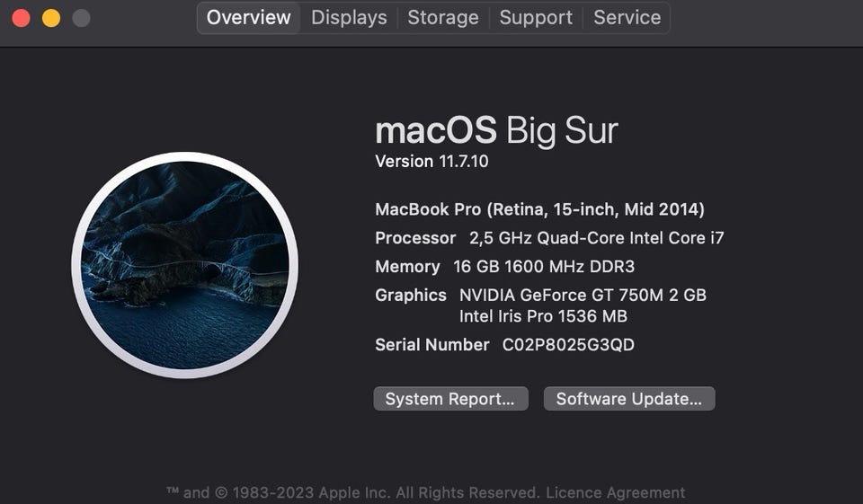
Task: Click the MacBook Pro model name line
Action: (539, 209)
